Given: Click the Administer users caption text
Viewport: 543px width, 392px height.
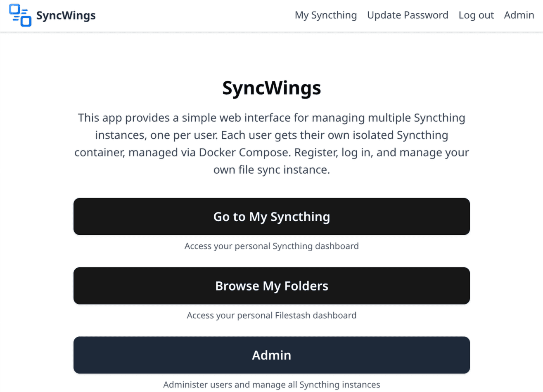Looking at the screenshot, I should coord(271,385).
